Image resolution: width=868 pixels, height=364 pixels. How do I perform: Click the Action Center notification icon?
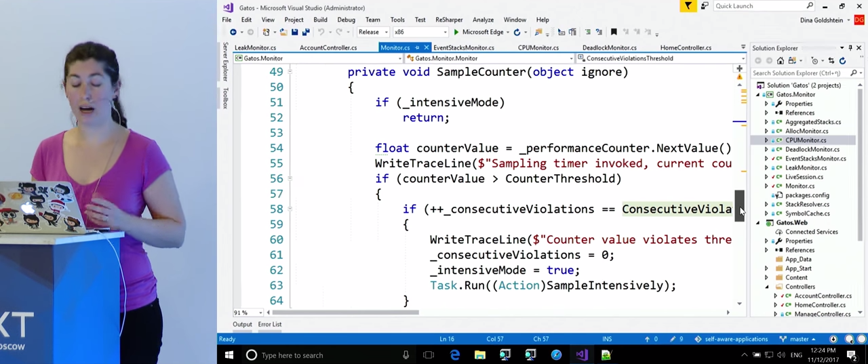click(852, 355)
